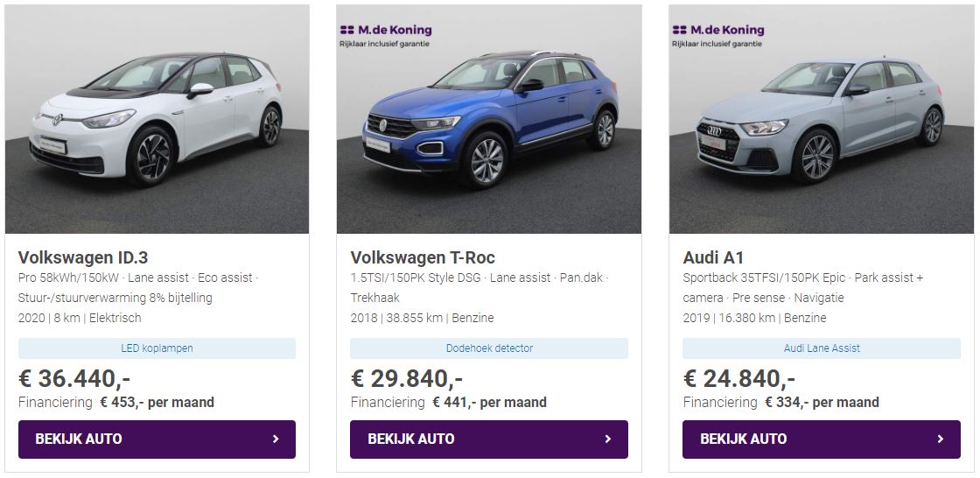Click T-Roc financing € 441,- per maand
980x478 pixels.
[x=489, y=403]
